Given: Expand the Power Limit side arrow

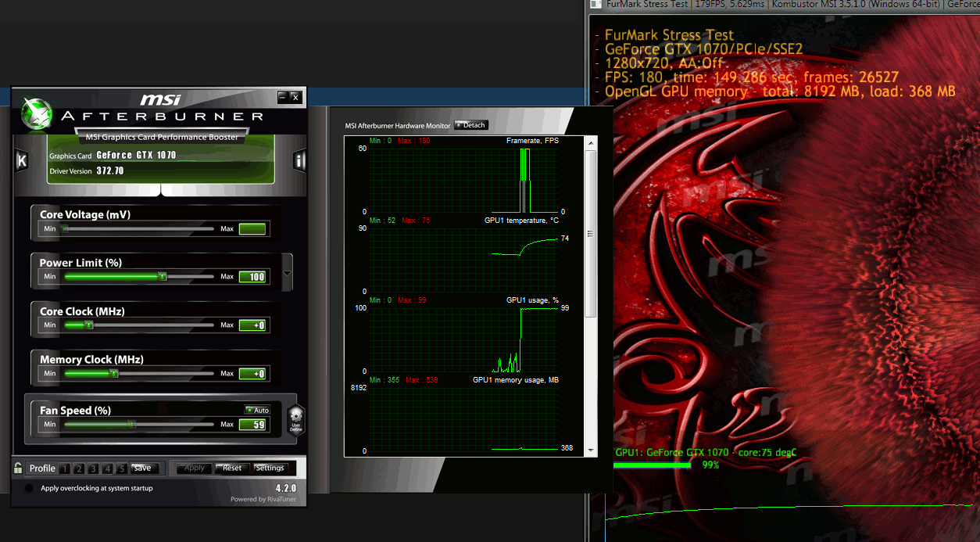Looking at the screenshot, I should tap(288, 274).
